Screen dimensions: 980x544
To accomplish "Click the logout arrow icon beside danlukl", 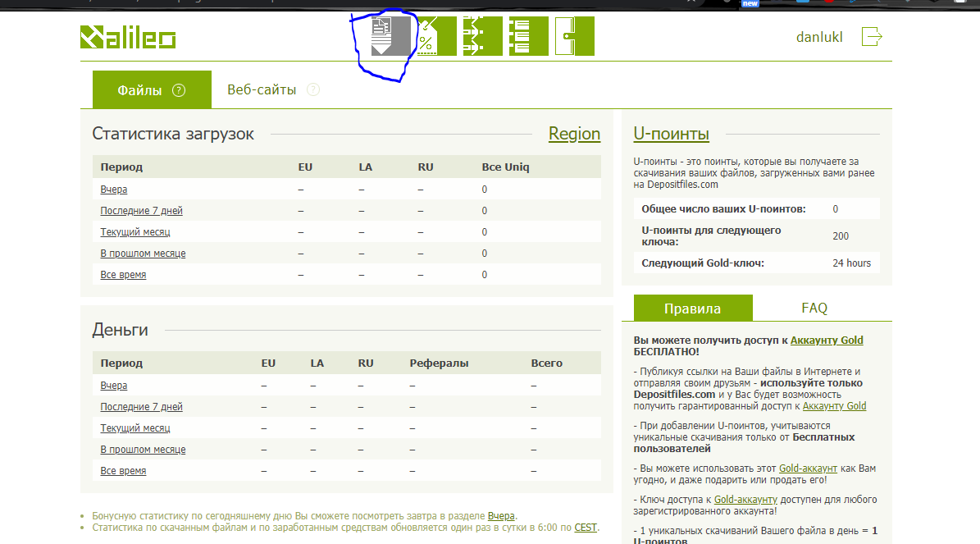I will 872,37.
